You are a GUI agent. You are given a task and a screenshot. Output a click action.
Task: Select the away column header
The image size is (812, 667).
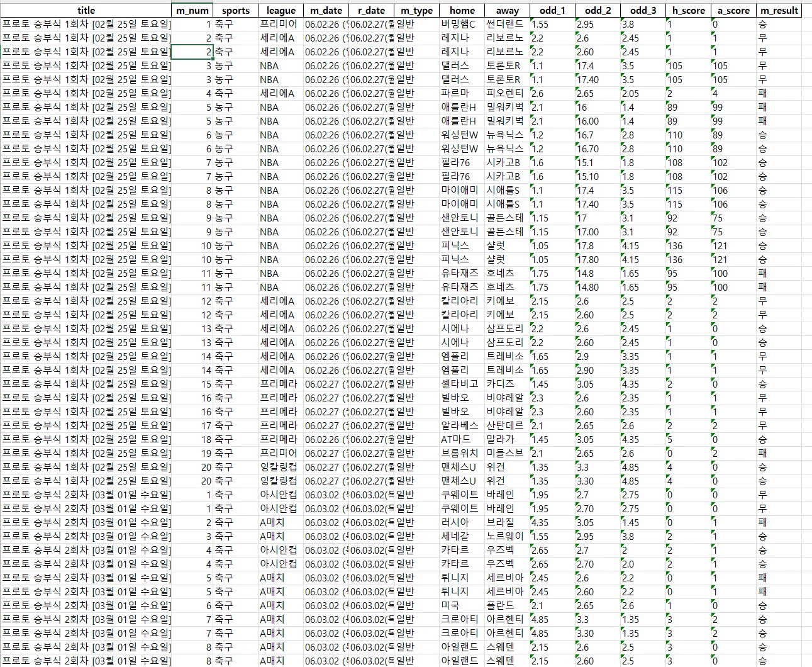coord(507,10)
